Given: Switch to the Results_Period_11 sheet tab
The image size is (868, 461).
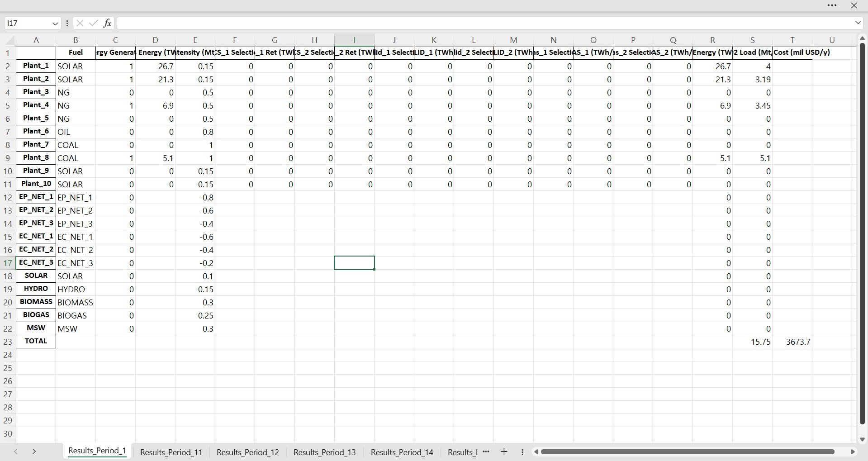Looking at the screenshot, I should [x=171, y=452].
